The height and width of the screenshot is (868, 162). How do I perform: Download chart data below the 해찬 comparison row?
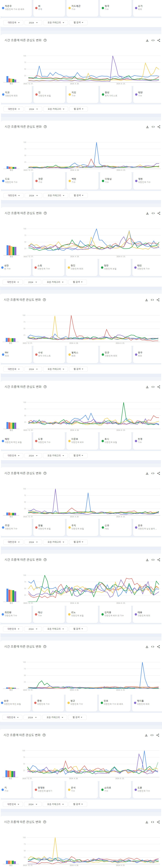[147, 473]
